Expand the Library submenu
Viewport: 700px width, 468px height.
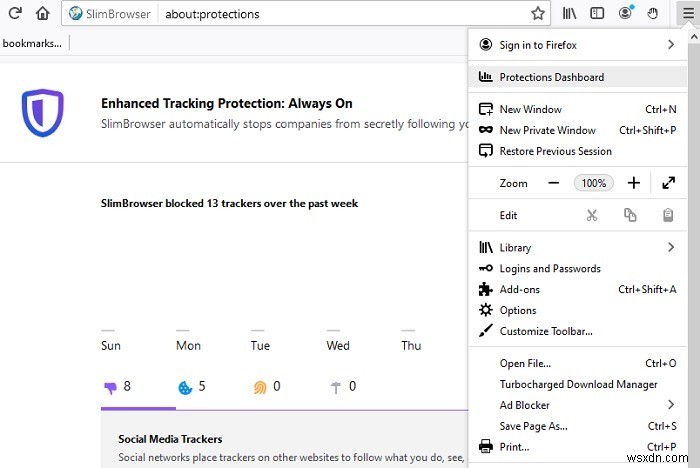tap(671, 247)
